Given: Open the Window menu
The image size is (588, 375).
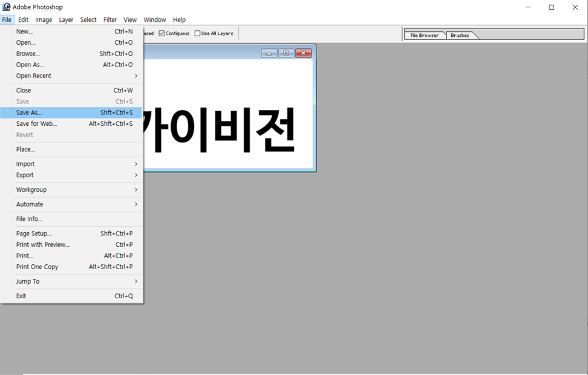Looking at the screenshot, I should (x=154, y=19).
